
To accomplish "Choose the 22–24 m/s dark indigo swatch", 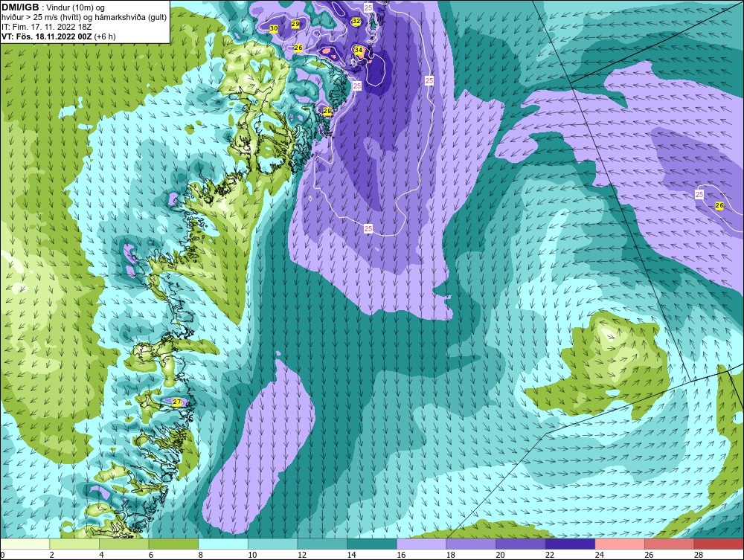I will coord(570,544).
